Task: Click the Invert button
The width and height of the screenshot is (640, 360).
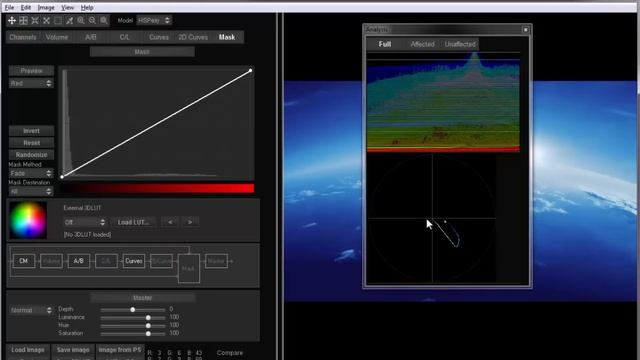Action: (x=31, y=131)
